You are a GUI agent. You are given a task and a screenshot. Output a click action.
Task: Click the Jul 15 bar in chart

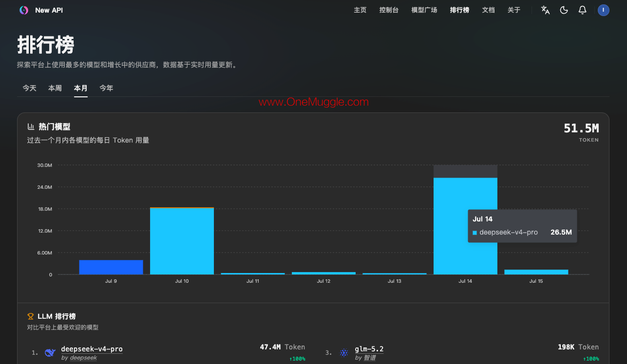pyautogui.click(x=536, y=272)
